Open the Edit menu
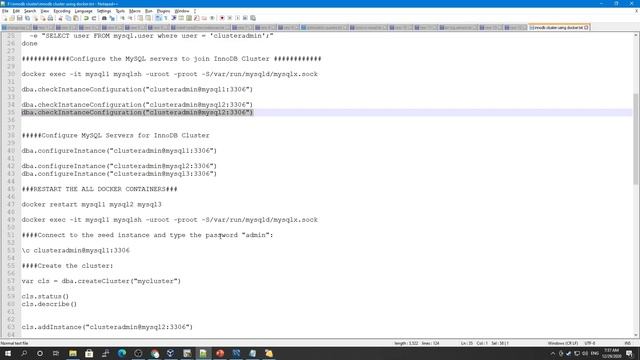Screen dimensions: 640x360 click(x=16, y=11)
